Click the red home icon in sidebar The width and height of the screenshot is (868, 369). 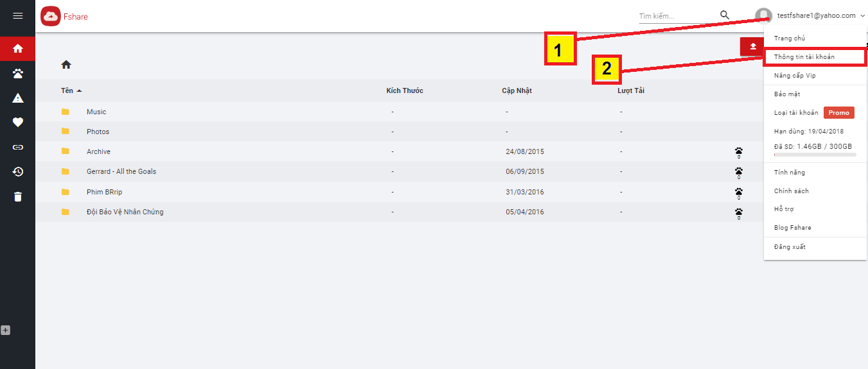17,48
